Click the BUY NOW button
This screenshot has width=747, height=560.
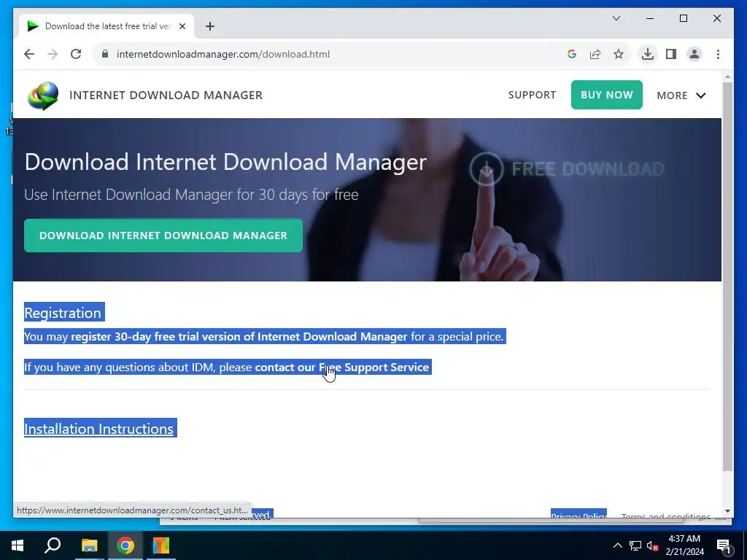[606, 95]
